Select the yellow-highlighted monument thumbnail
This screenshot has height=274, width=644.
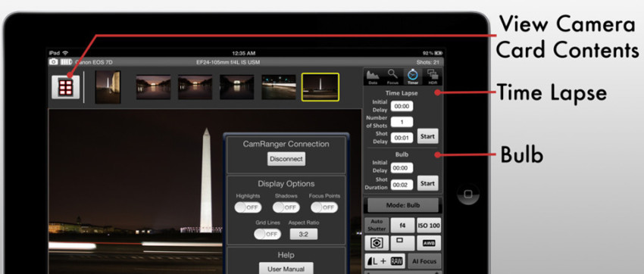click(320, 87)
